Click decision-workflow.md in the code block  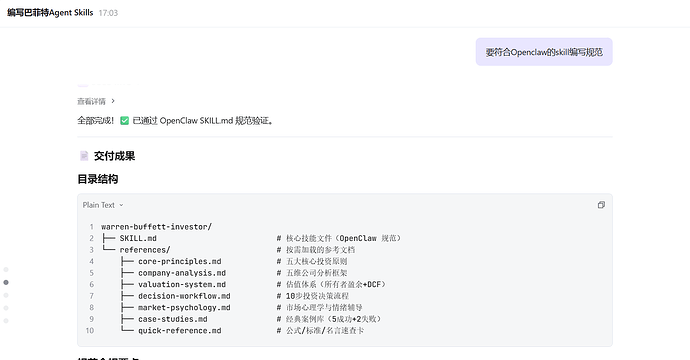tap(184, 296)
